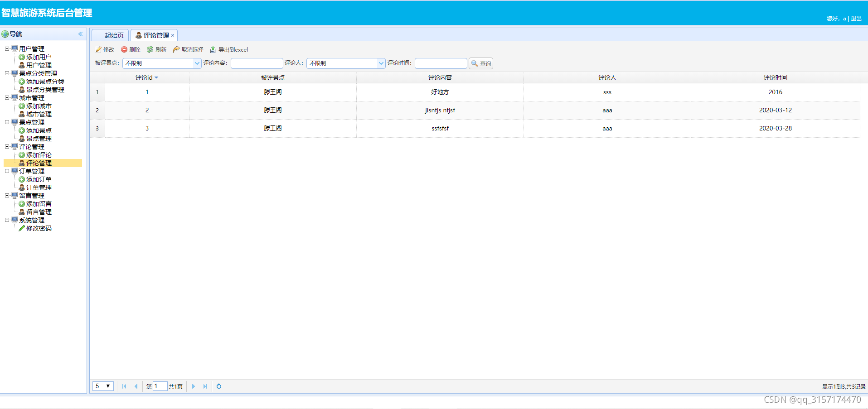Focus the 评论时间 input field

click(x=441, y=63)
